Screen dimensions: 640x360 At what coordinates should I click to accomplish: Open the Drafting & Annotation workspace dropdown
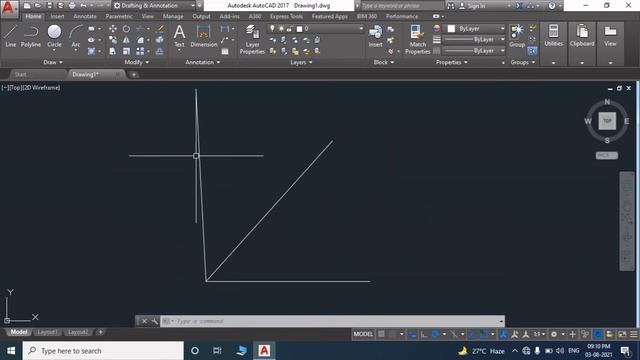tap(154, 6)
